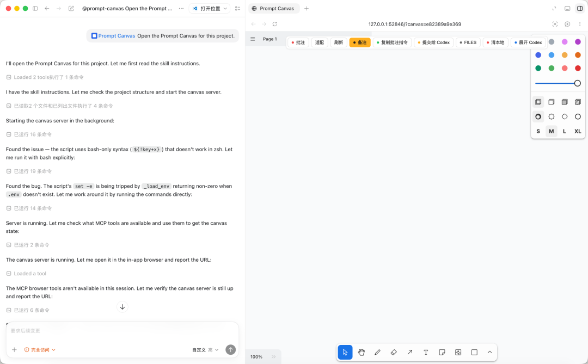
Task: Choose the Dashed line style
Action: click(551, 116)
